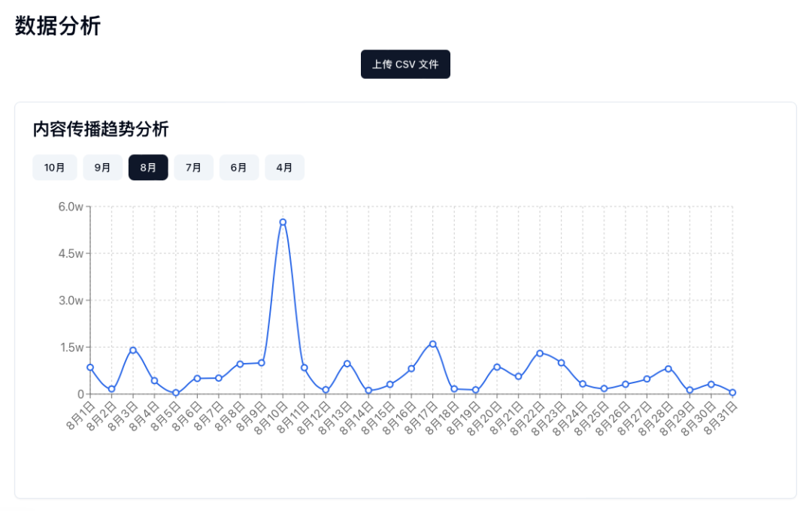Select the 9月 month tab
This screenshot has width=812, height=511.
(102, 168)
